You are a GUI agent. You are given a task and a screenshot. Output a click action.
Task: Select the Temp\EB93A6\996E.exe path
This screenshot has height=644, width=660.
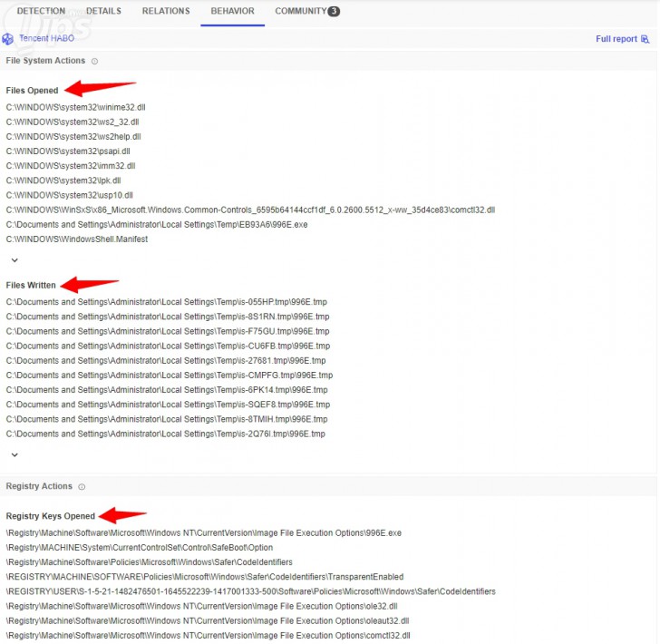pos(157,225)
